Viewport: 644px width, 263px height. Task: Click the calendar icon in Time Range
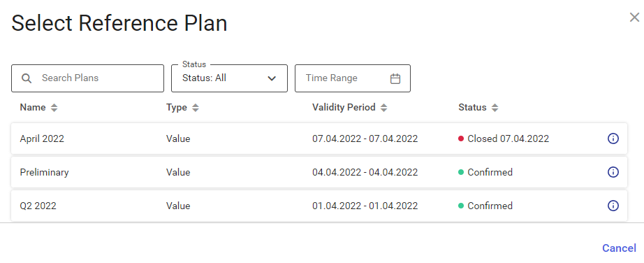tap(395, 78)
